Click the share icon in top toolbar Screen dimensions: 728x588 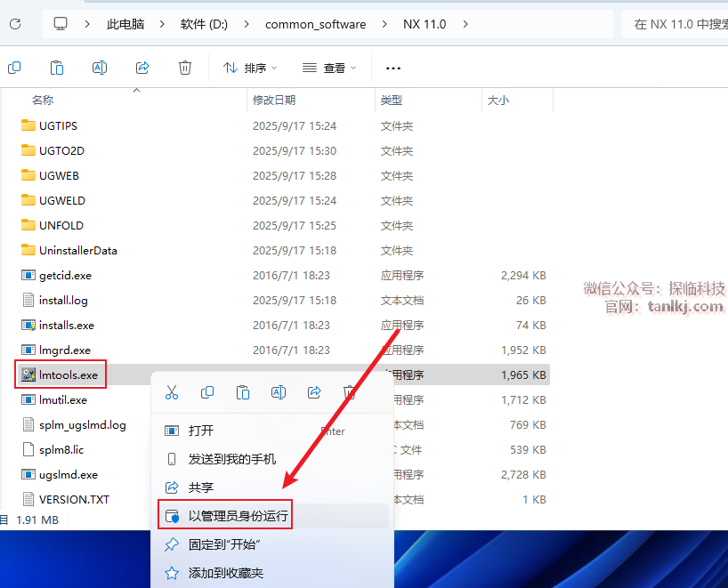[x=142, y=68]
